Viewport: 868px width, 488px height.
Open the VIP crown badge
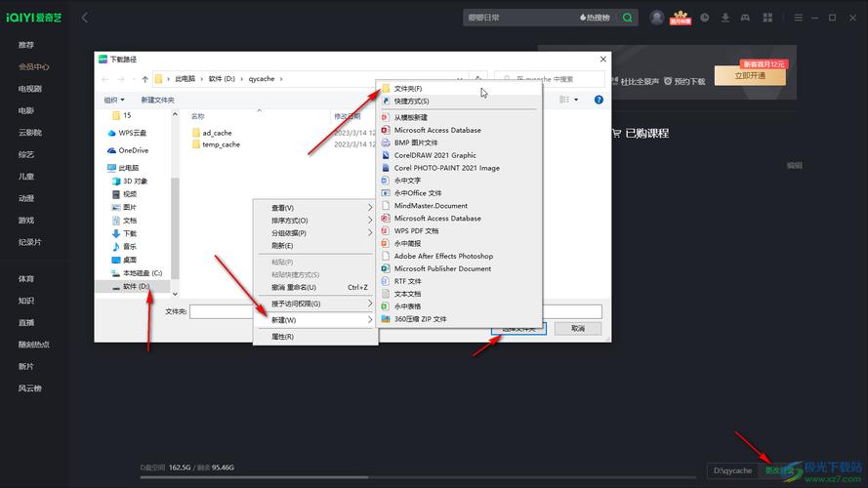(681, 18)
